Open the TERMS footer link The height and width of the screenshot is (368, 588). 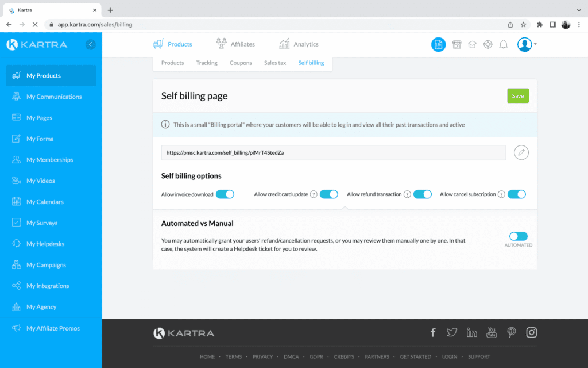pos(234,356)
